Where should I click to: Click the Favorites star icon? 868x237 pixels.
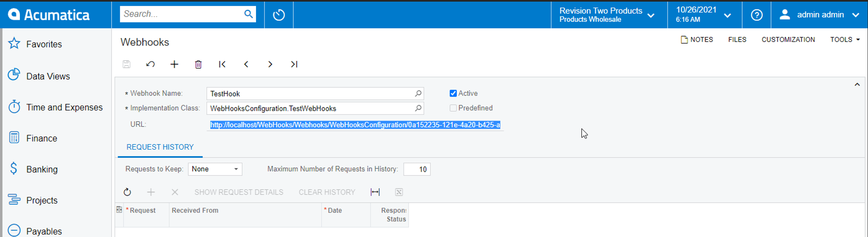coord(14,43)
